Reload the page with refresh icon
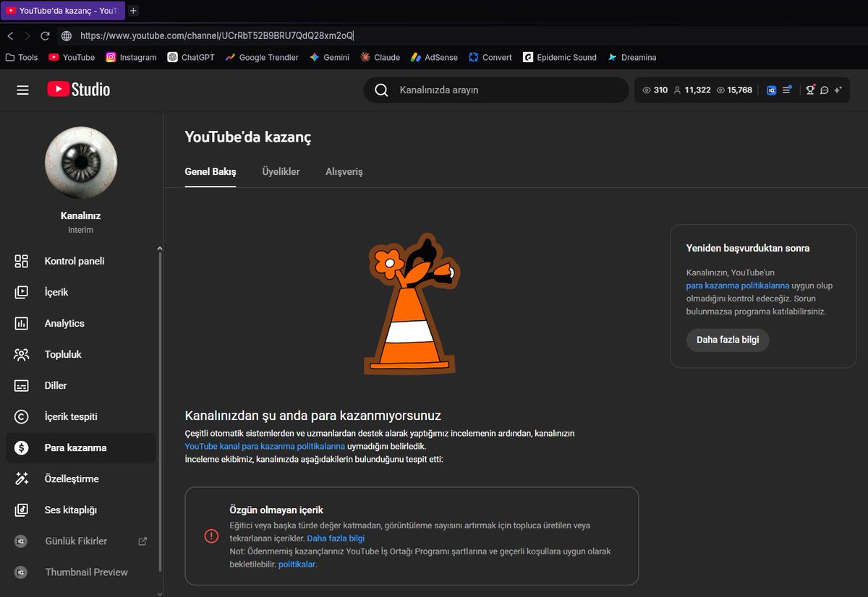868x597 pixels. (x=45, y=35)
